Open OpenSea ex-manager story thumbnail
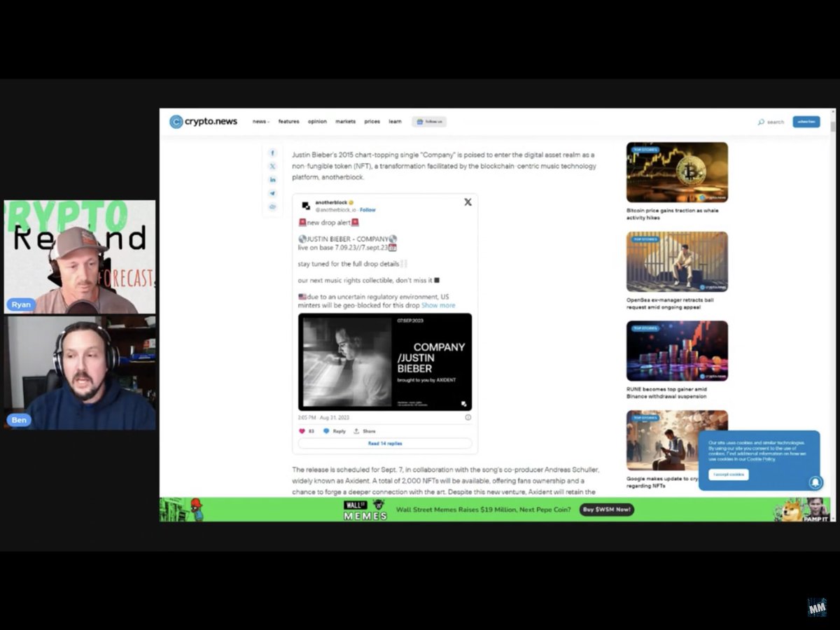Viewport: 840px width, 630px height. pos(677,262)
